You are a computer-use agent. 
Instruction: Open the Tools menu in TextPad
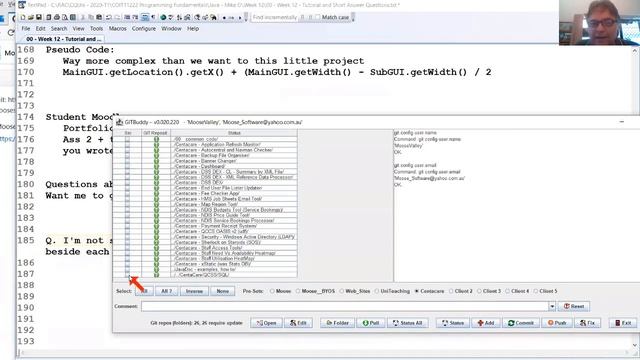[96, 29]
